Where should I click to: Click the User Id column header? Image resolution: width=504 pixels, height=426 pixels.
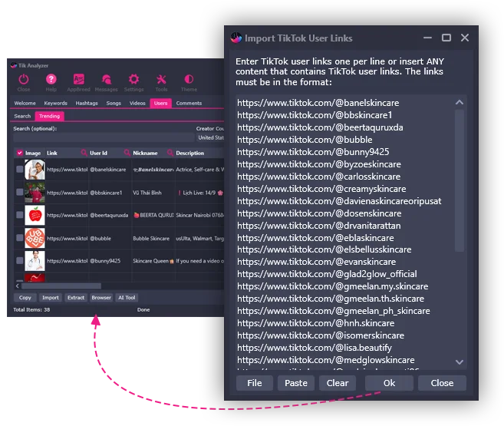coord(98,153)
